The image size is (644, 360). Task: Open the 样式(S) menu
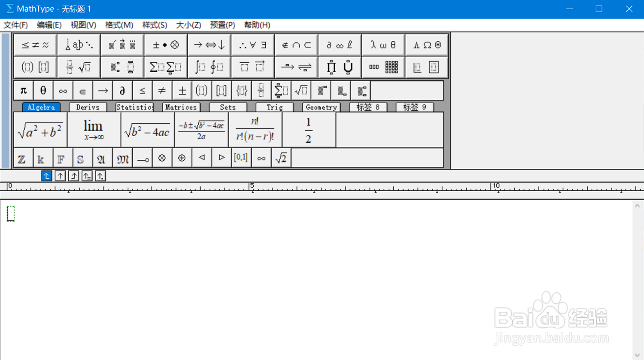tap(155, 25)
